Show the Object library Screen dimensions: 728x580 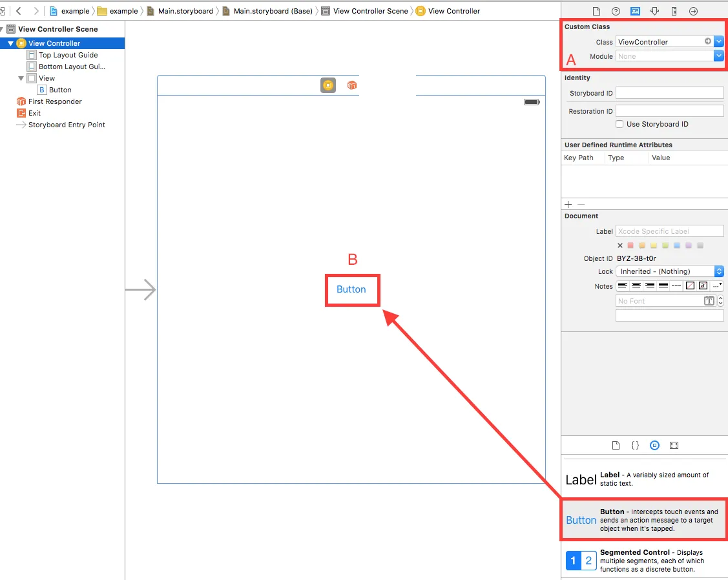tap(654, 445)
